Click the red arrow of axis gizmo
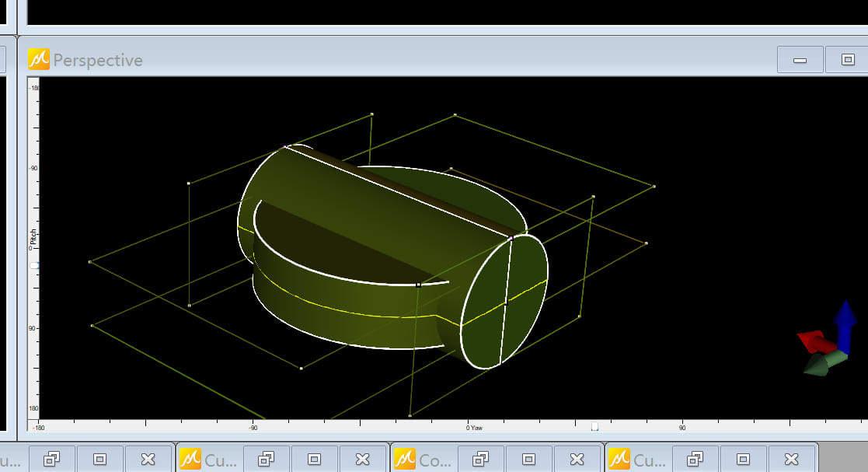868x472 pixels. pyautogui.click(x=813, y=341)
